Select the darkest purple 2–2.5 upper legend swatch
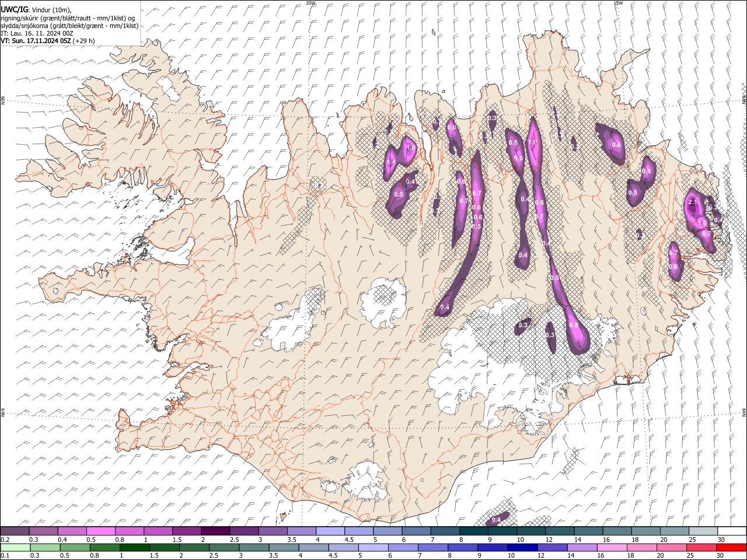Image resolution: width=747 pixels, height=560 pixels. click(x=215, y=531)
